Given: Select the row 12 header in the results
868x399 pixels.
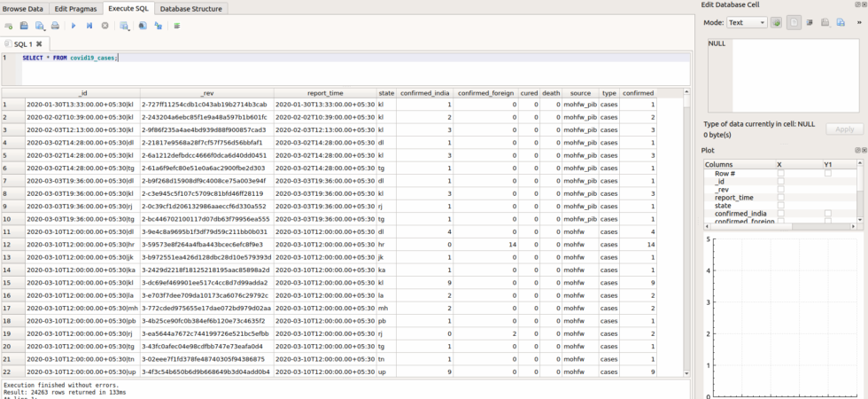Looking at the screenshot, I should click(x=12, y=245).
